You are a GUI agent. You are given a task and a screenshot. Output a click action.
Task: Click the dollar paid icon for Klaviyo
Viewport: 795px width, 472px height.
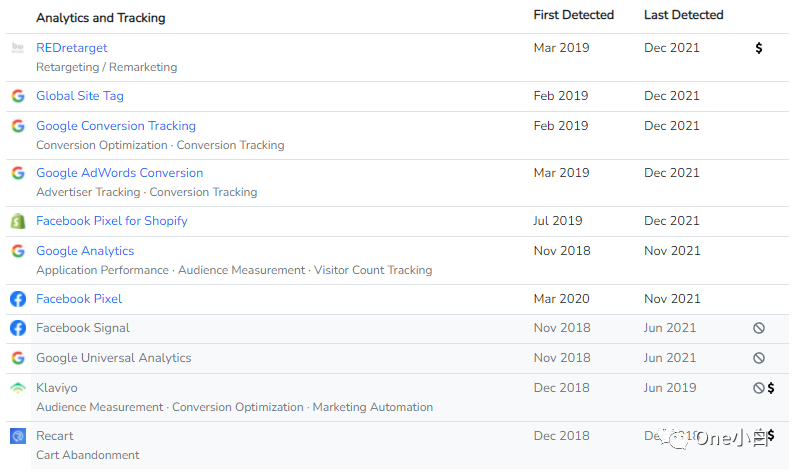771,388
